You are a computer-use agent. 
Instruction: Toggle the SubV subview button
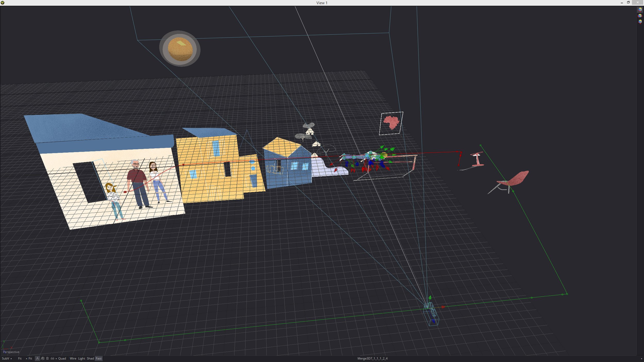(5, 358)
